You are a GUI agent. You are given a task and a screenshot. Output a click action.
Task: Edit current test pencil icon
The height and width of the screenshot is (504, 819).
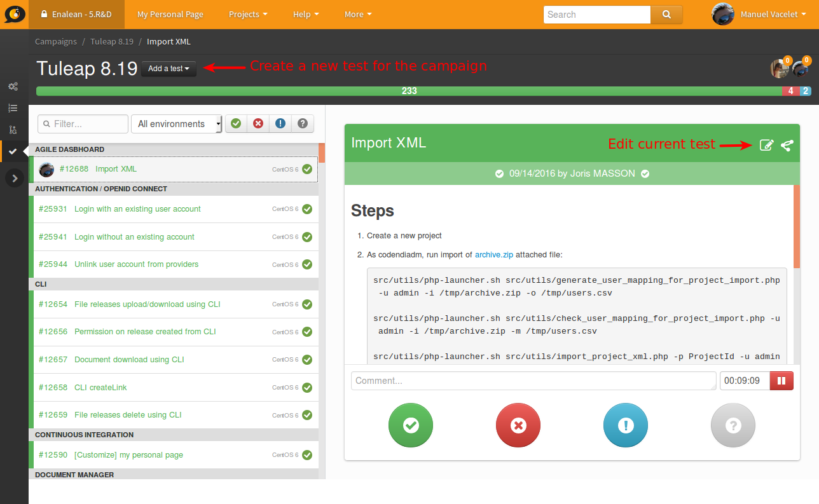[x=766, y=145]
